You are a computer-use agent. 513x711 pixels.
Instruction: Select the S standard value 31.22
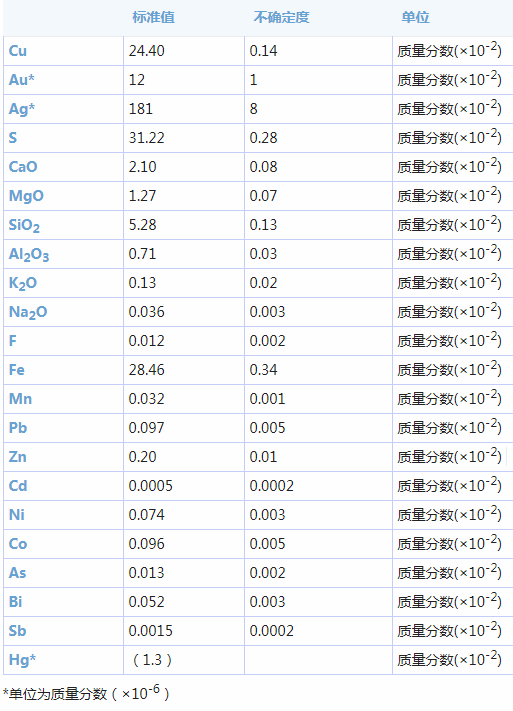coord(146,138)
